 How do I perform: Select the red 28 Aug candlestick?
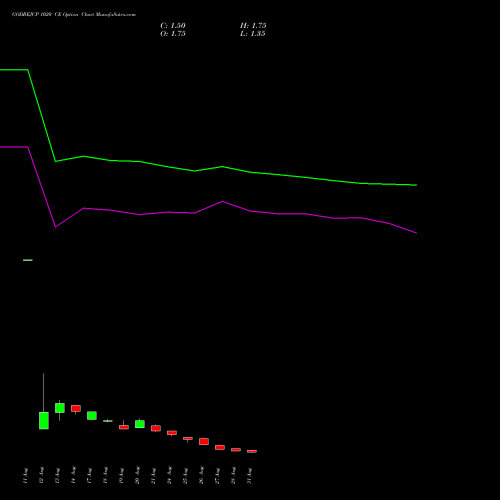coord(236,450)
